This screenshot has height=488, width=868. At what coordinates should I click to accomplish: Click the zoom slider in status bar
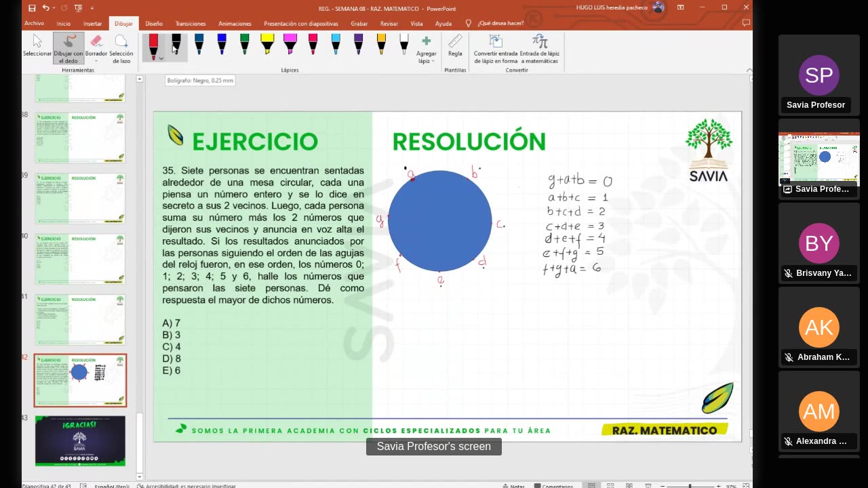click(690, 485)
